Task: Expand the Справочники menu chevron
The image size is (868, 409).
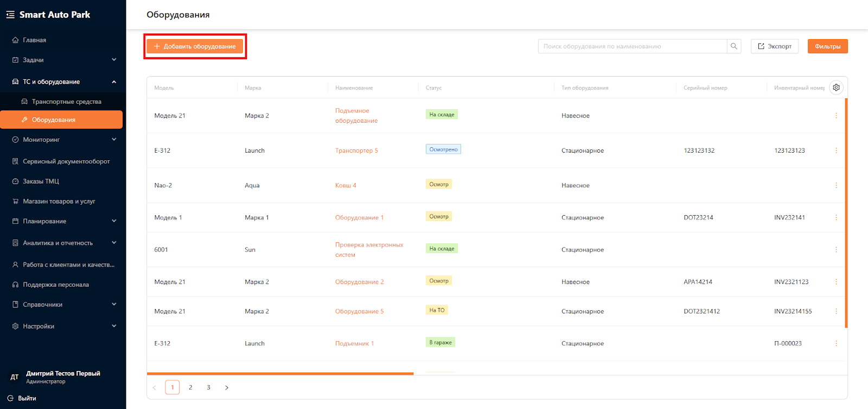Action: pyautogui.click(x=114, y=305)
